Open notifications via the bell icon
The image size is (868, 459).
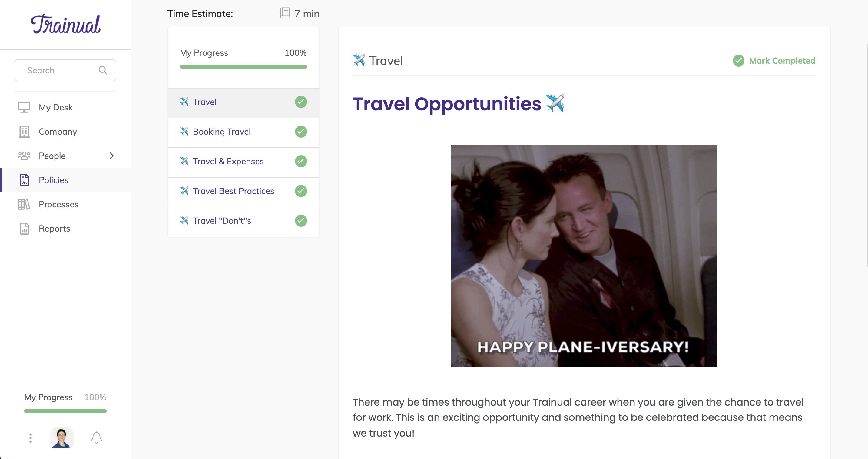(x=96, y=437)
